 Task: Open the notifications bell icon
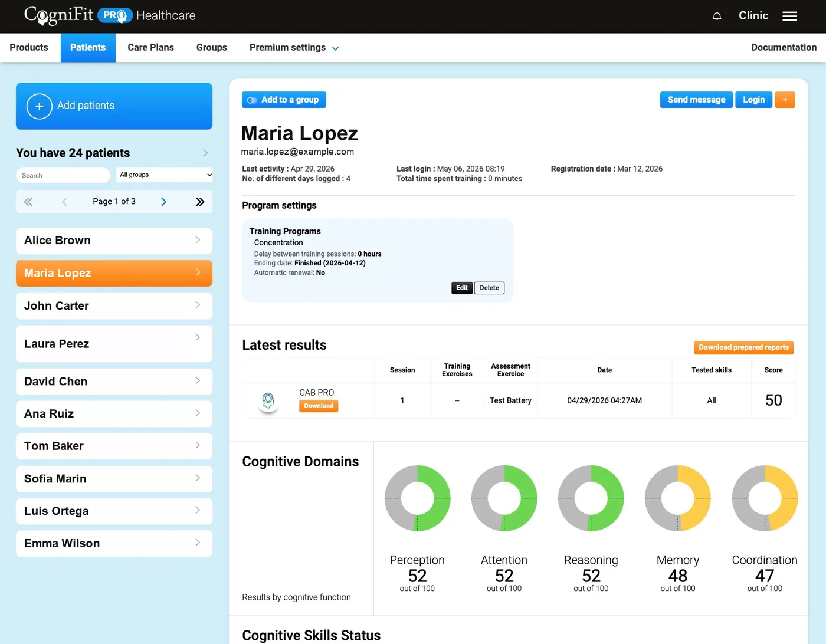coord(717,16)
